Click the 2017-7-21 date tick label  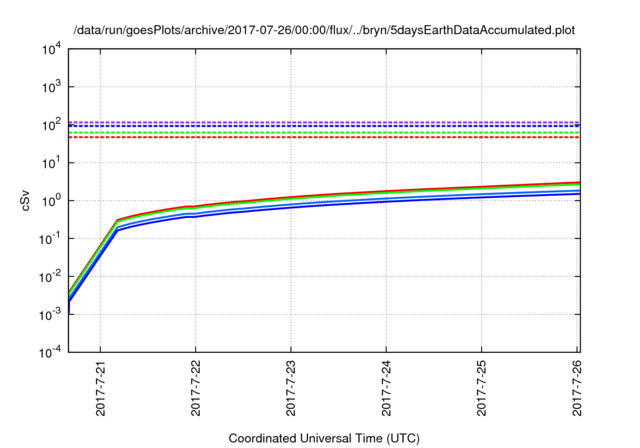(x=100, y=388)
